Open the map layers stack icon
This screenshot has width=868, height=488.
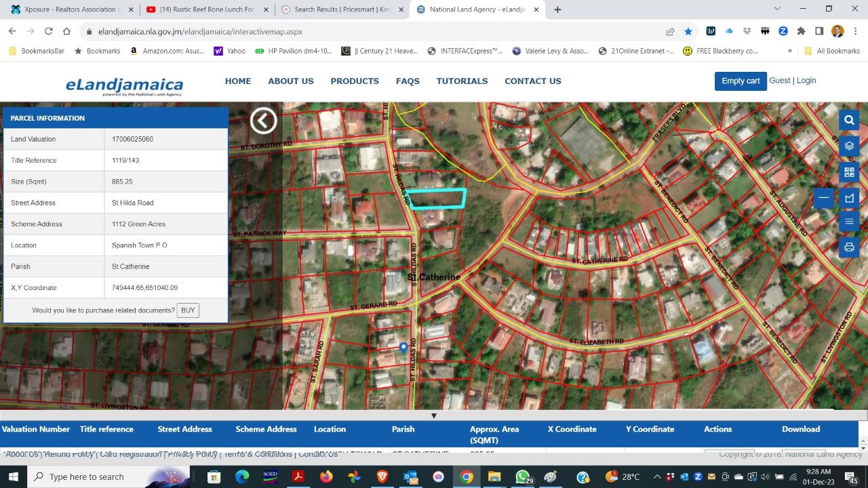tap(849, 146)
